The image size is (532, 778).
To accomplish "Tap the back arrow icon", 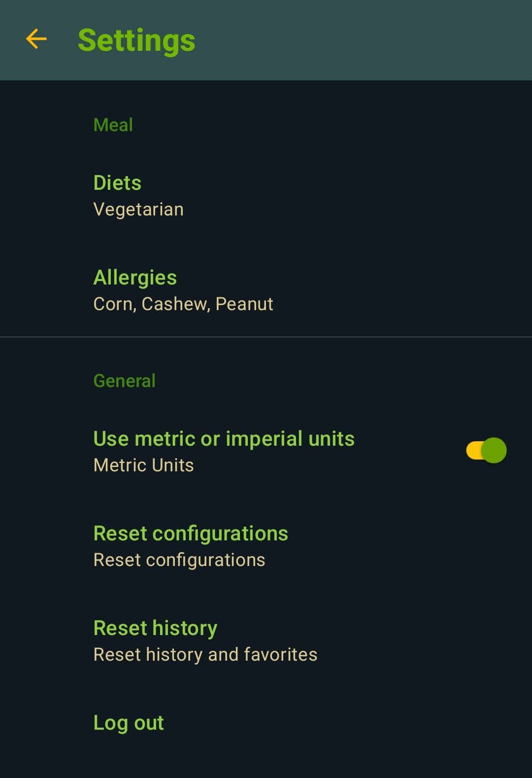I will tap(36, 39).
